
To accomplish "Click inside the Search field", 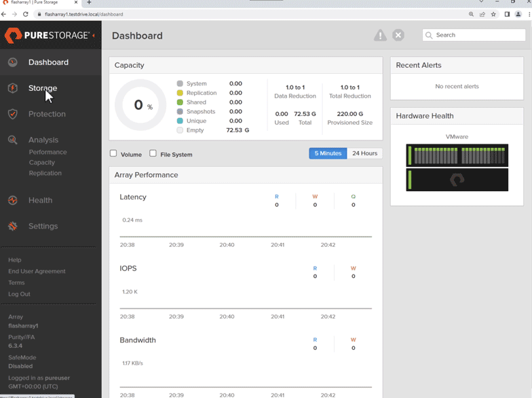I will click(x=478, y=35).
